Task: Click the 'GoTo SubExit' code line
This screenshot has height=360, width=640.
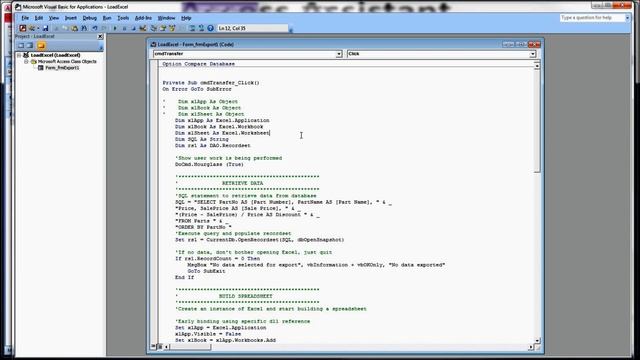Action: [206, 271]
